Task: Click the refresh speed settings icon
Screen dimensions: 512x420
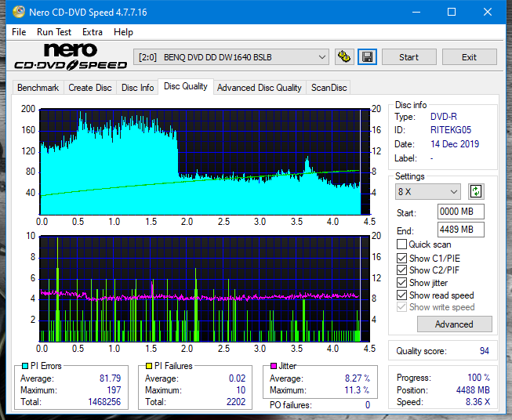Action: pyautogui.click(x=476, y=191)
